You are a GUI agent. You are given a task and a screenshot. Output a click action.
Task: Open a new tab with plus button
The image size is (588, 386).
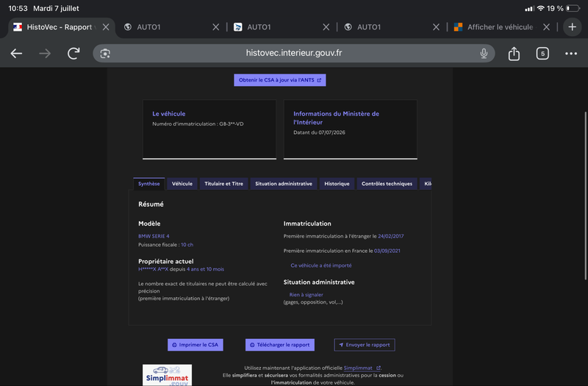coord(573,27)
